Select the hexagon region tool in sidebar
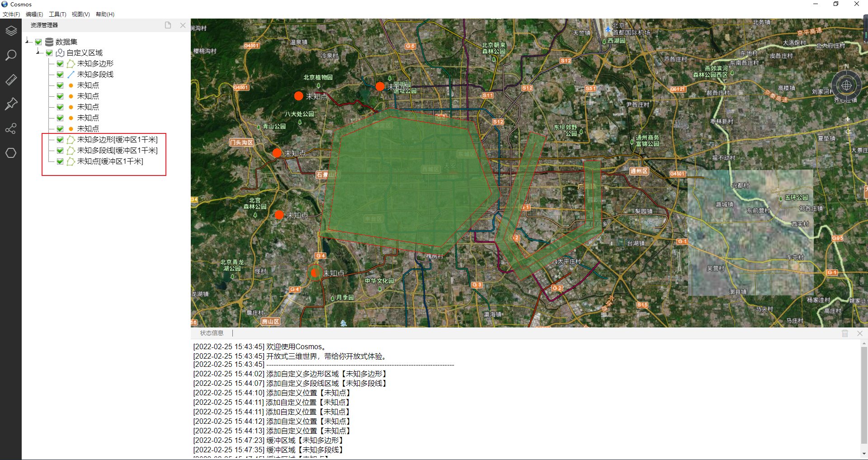868x460 pixels. (11, 153)
